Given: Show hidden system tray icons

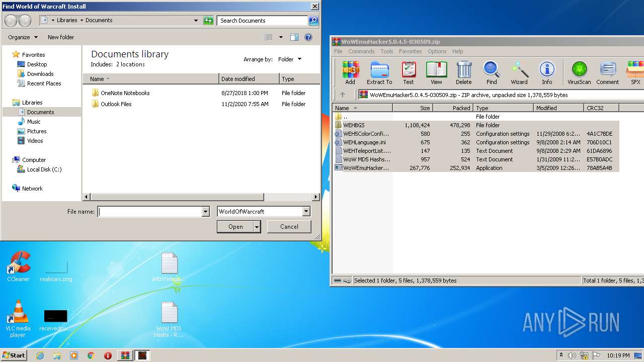Looking at the screenshot, I should pos(561,355).
